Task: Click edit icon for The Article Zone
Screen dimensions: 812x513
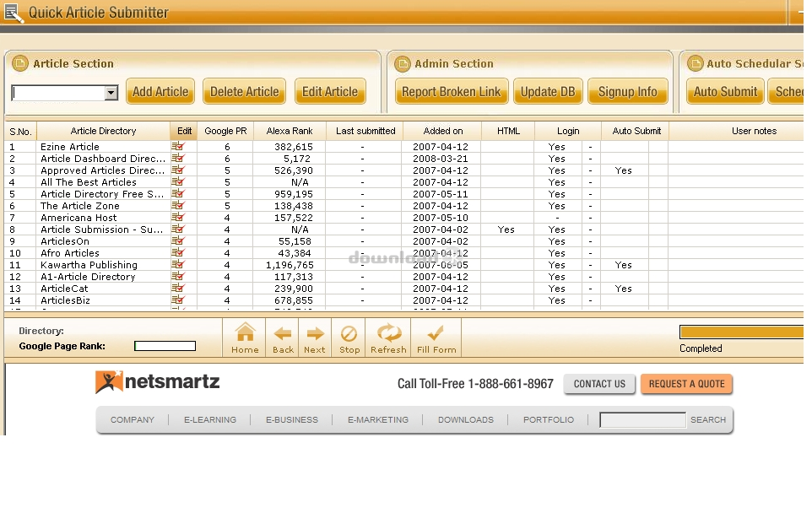Action: point(178,206)
